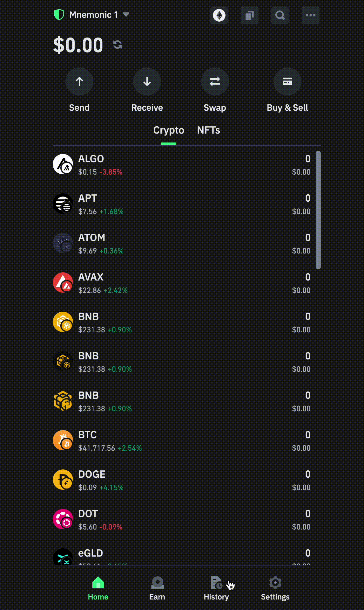Open the BTC asset row
Screen dimensions: 364x610
point(181,441)
